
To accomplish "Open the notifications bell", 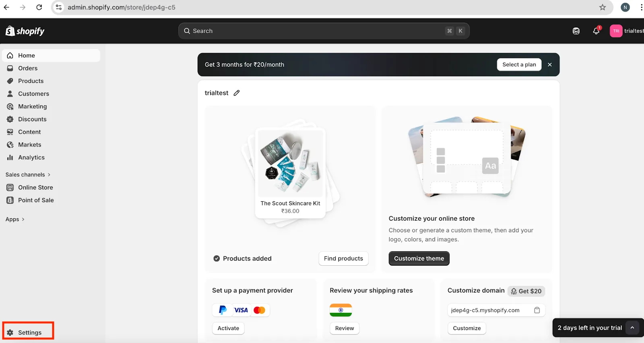I will [x=596, y=31].
